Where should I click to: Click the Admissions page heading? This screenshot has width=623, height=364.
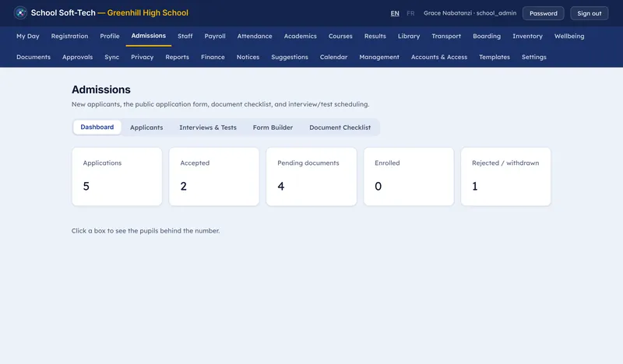101,89
